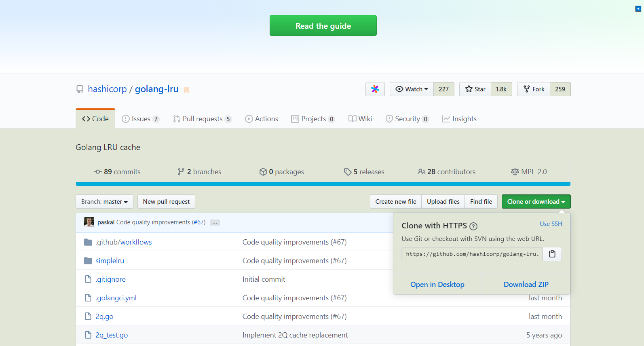This screenshot has width=644, height=346.
Task: Click Find file button
Action: click(x=481, y=202)
